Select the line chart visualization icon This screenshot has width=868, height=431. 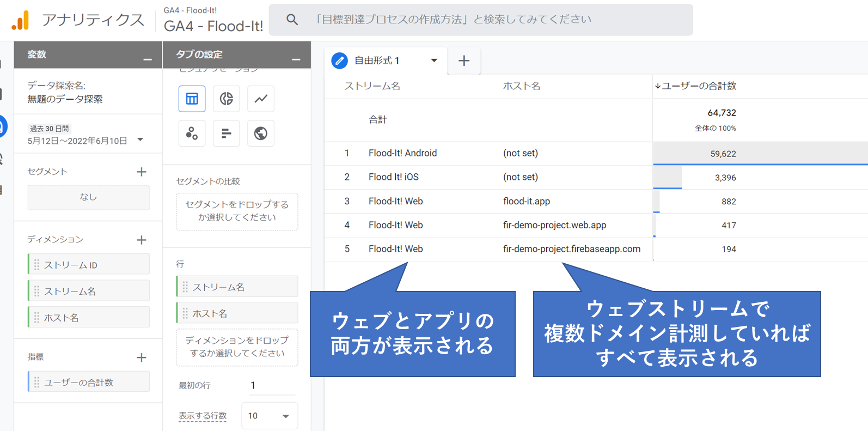click(x=261, y=99)
